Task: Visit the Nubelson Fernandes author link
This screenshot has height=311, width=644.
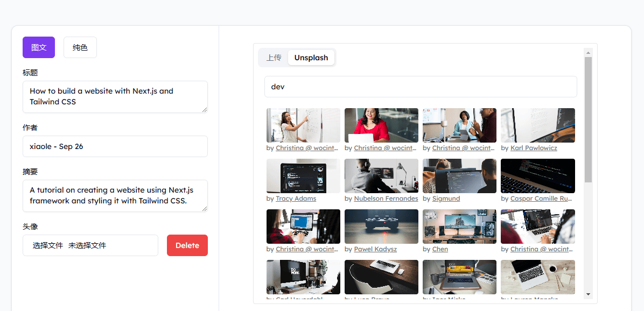Action: click(x=386, y=199)
